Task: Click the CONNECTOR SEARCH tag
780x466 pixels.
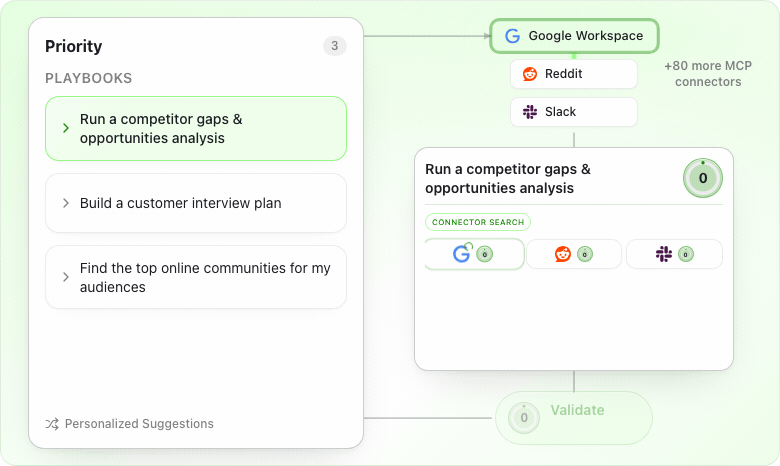Action: (x=478, y=222)
